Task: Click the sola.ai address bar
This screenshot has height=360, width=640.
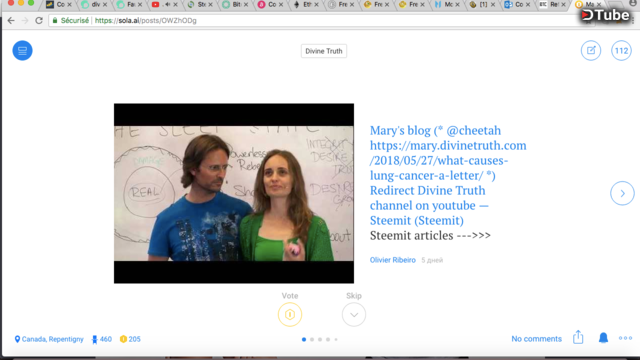Action: tap(318, 20)
